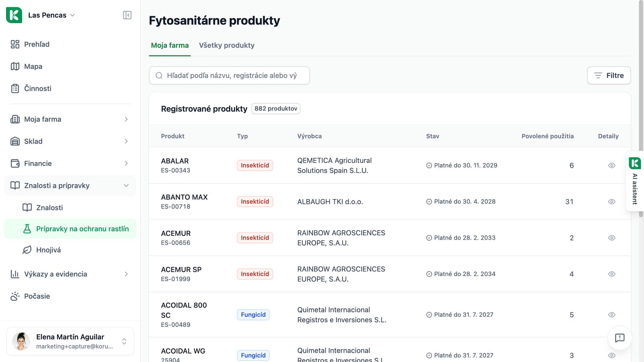This screenshot has height=362, width=644.
Task: Click the Znalosti book icon in submenu
Action: coord(27,208)
